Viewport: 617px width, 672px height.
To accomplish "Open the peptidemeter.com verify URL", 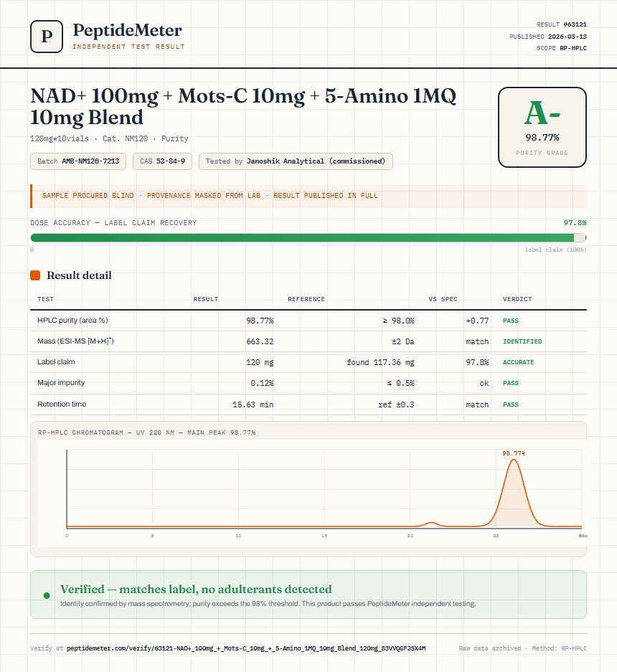I will click(x=246, y=648).
